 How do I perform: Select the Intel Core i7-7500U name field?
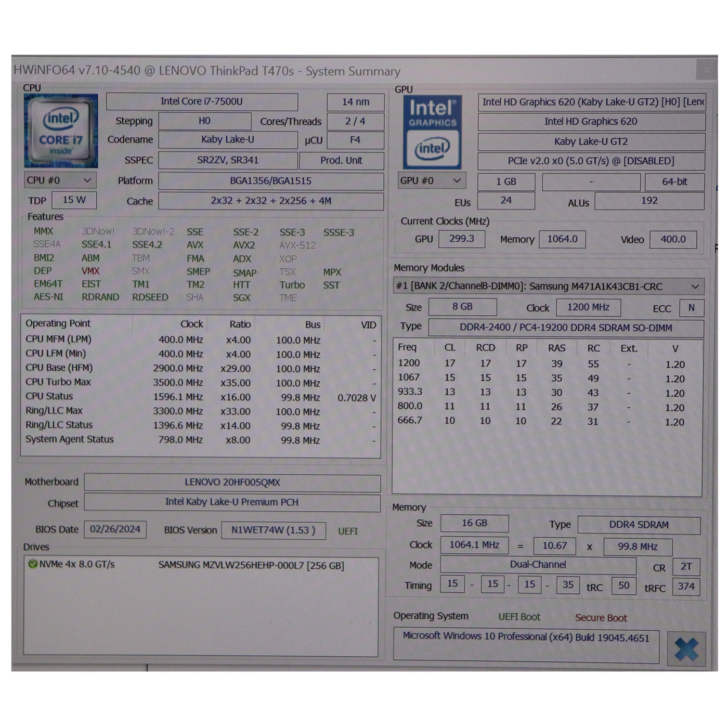202,101
